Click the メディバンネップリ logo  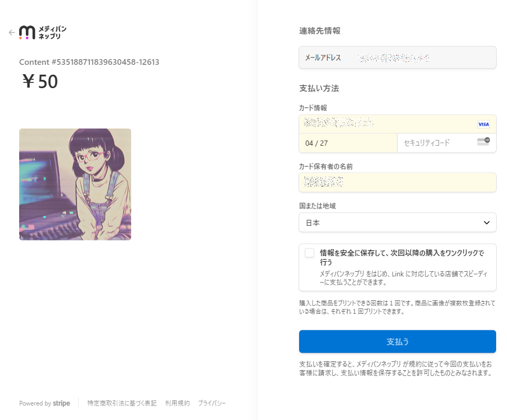(43, 32)
